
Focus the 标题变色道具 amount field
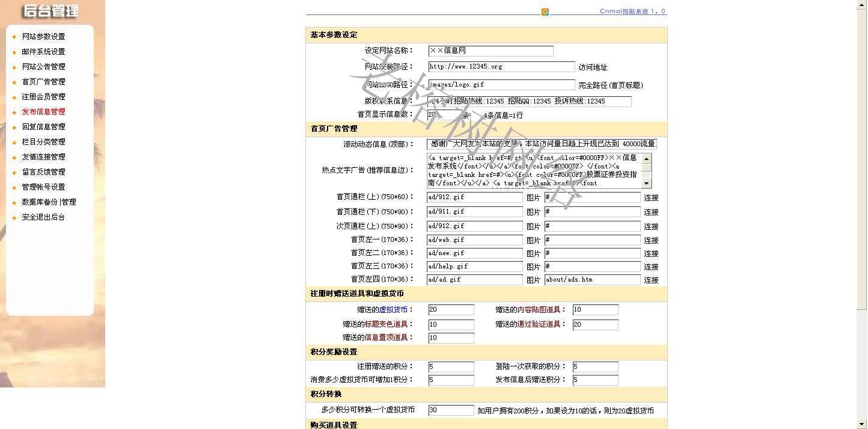click(x=451, y=325)
